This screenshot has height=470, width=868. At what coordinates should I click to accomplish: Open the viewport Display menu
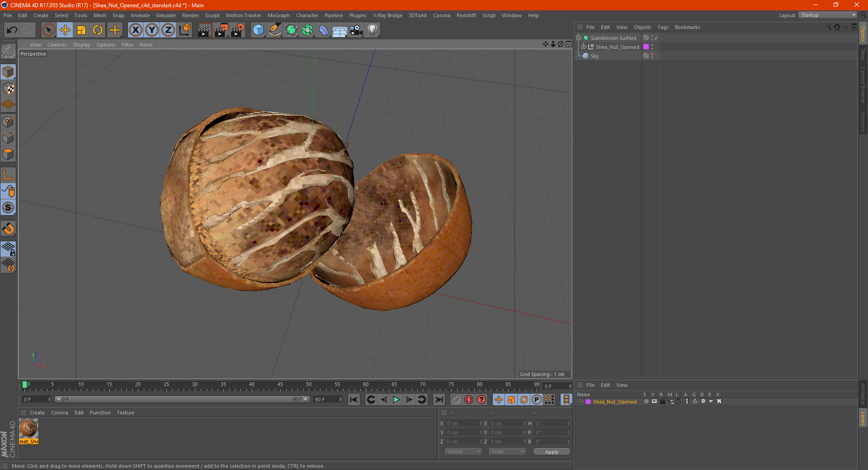[81, 45]
